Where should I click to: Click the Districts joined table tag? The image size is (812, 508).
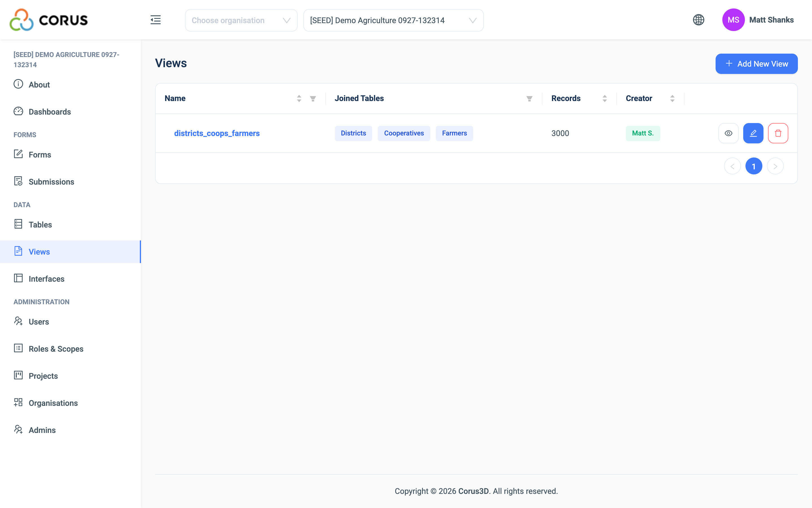[353, 133]
